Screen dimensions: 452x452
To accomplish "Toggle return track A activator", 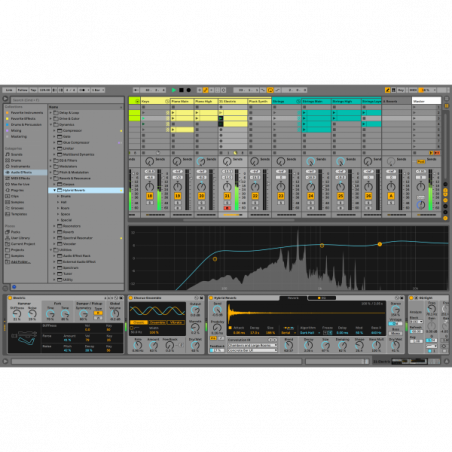I will (x=391, y=196).
